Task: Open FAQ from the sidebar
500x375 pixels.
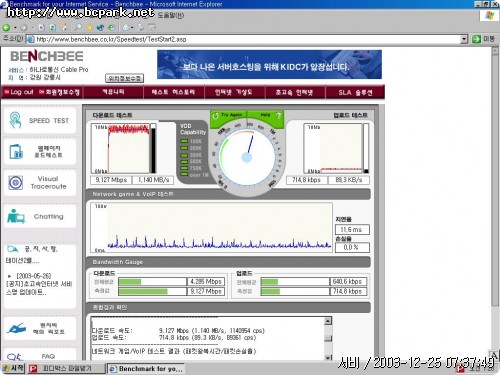Action: [x=40, y=356]
